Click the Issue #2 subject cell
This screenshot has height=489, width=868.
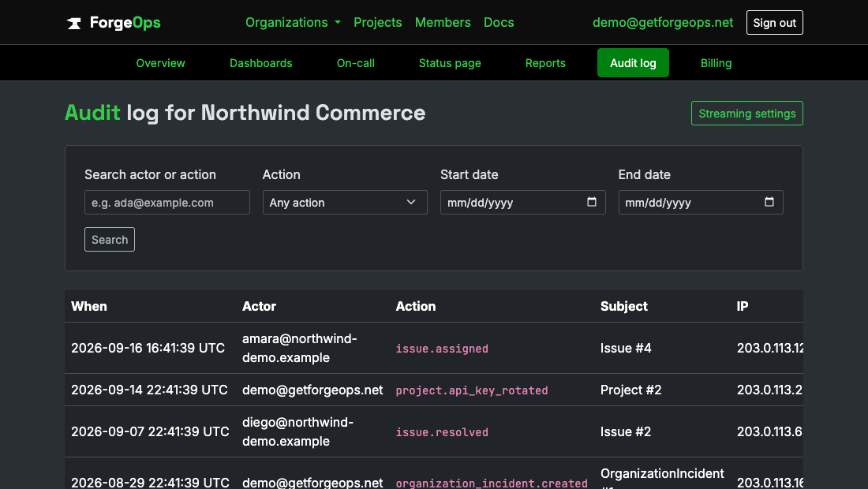tap(626, 431)
